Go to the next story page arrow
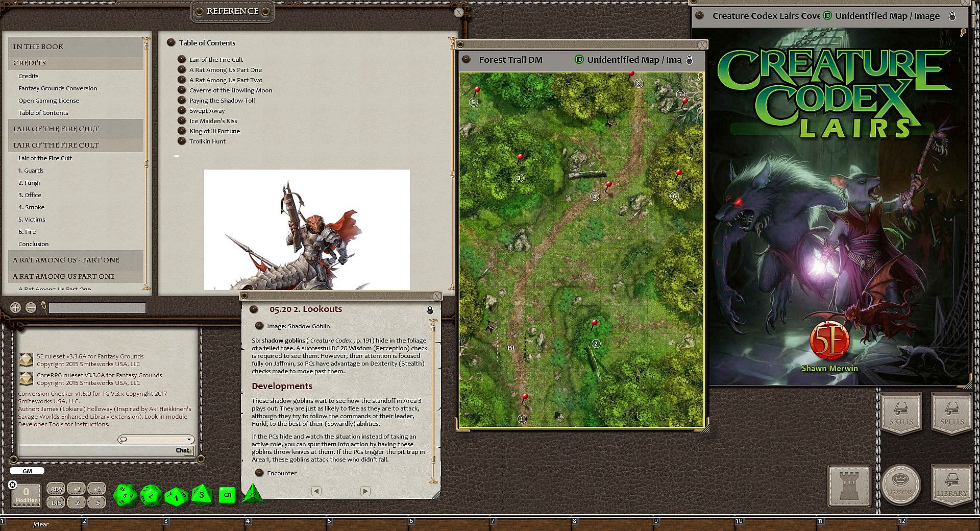The height and width of the screenshot is (531, 980). 365,491
